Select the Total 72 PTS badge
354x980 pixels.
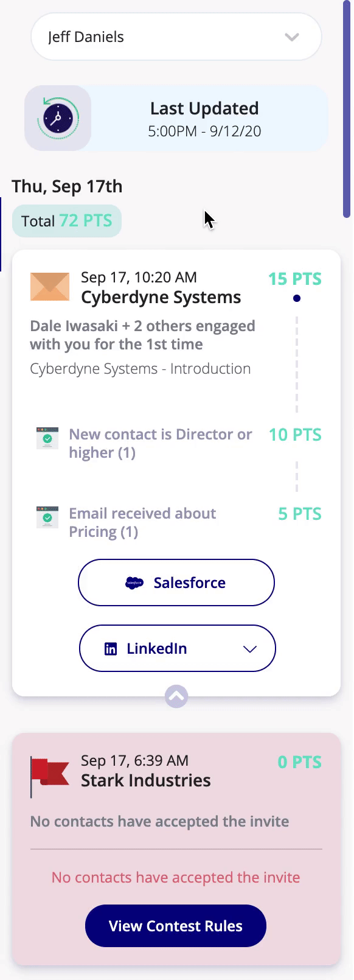67,221
